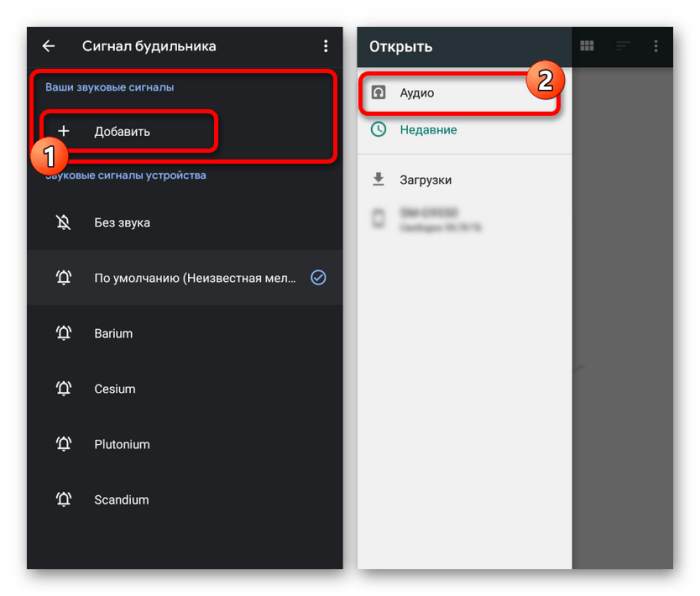Select По умолчанию (Неизвестная мел... row text
This screenshot has width=700, height=596.
pos(195,278)
